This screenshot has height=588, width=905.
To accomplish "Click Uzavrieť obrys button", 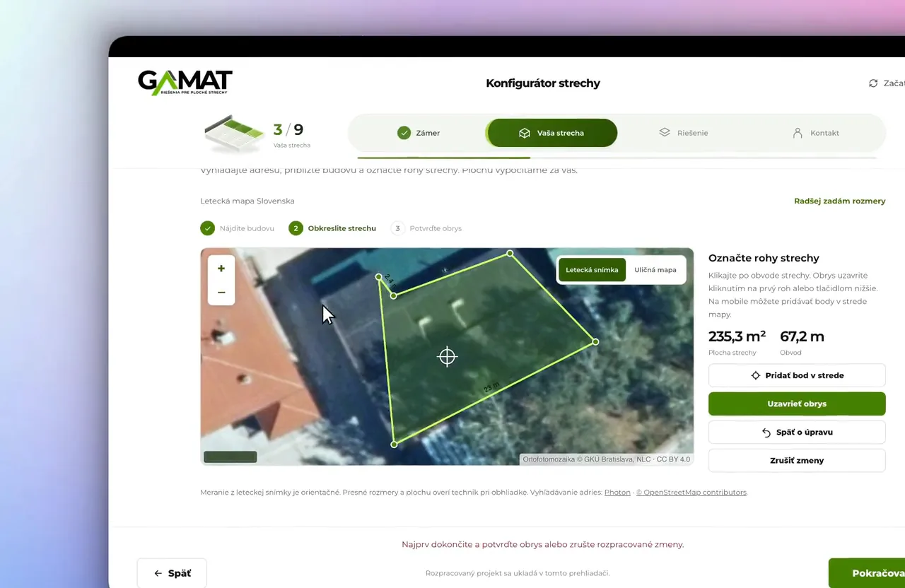I will tap(797, 404).
